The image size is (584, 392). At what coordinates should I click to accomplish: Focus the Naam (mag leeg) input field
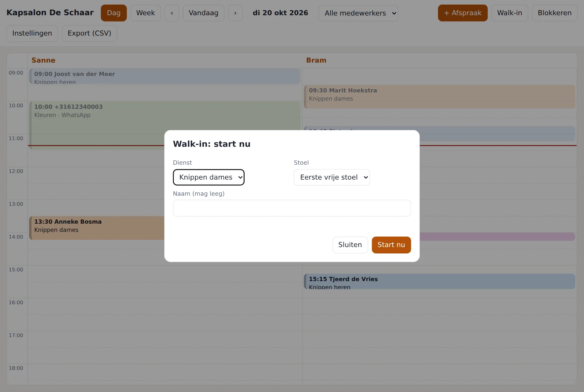pyautogui.click(x=292, y=208)
